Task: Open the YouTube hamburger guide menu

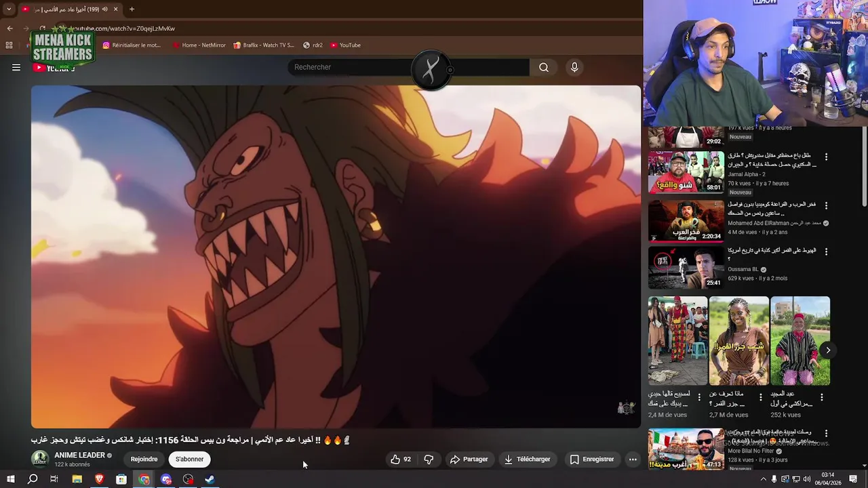Action: click(x=16, y=67)
